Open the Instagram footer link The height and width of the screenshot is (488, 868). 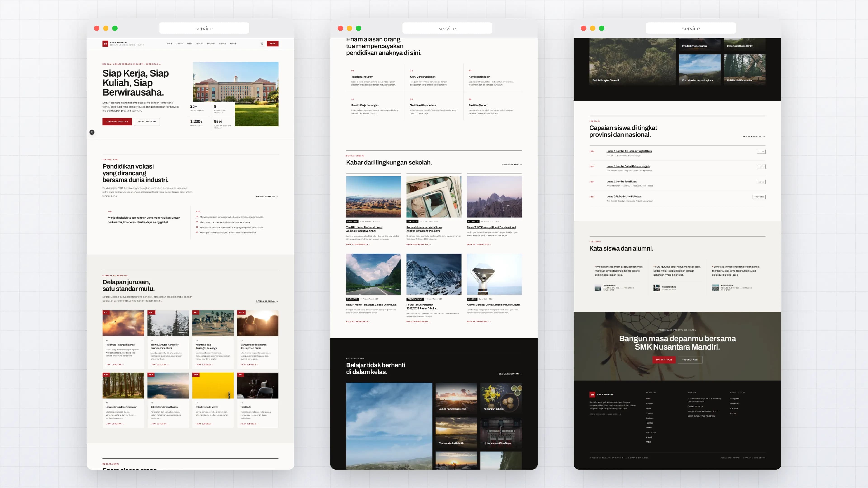pos(734,399)
